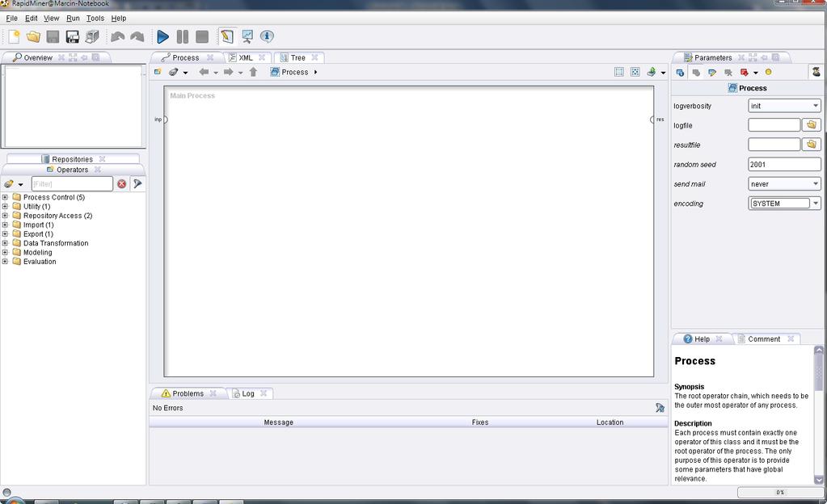Screen dimensions: 827x504
Task: Switch to the XML tab
Action: [245, 58]
